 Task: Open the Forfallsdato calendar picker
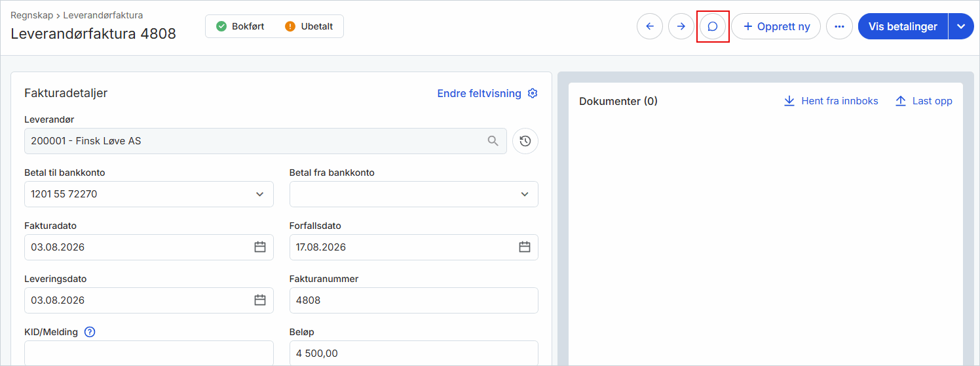pos(525,247)
